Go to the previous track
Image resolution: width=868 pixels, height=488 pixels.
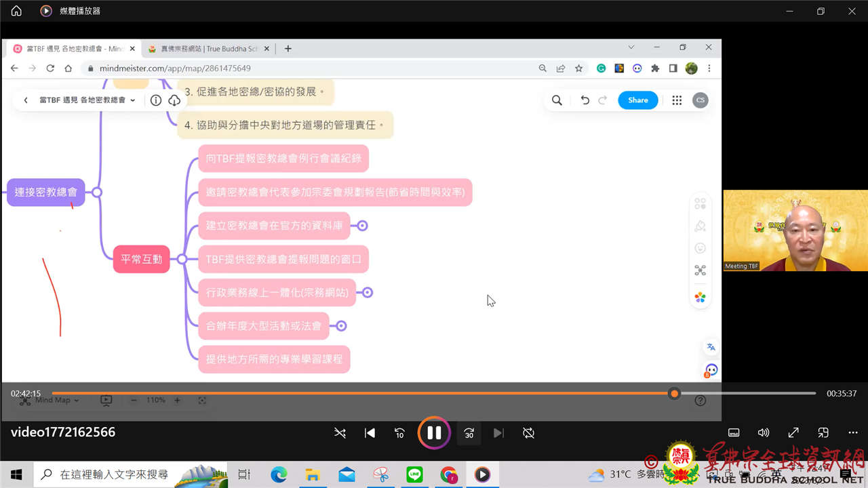(x=370, y=433)
